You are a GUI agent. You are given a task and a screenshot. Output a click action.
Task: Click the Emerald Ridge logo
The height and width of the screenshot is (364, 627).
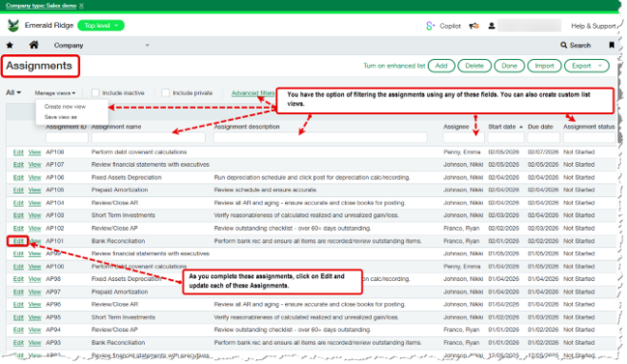[14, 25]
